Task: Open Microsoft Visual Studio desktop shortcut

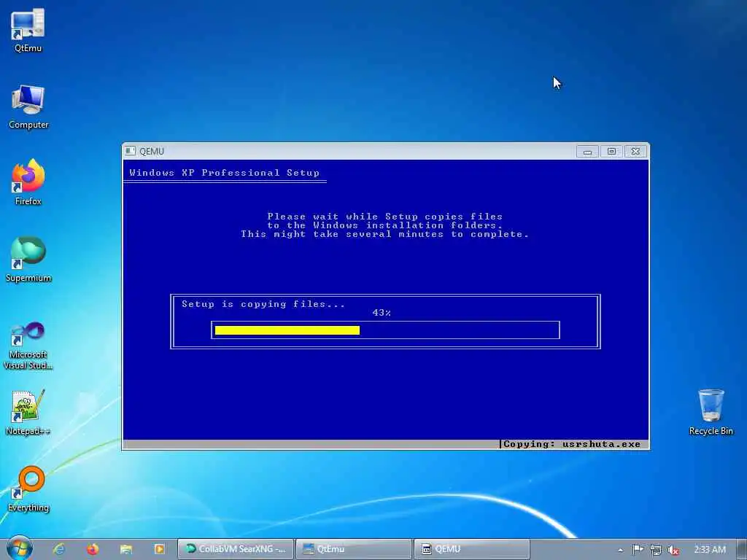Action: coord(28,346)
